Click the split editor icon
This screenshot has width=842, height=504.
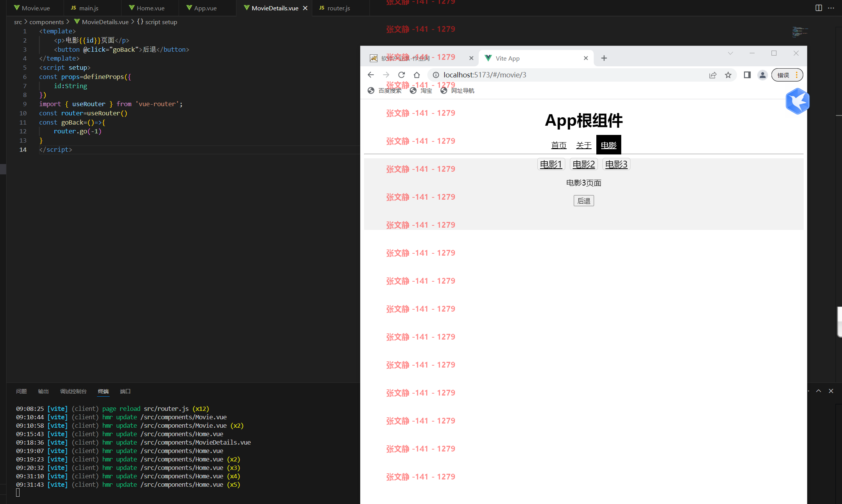click(x=819, y=8)
